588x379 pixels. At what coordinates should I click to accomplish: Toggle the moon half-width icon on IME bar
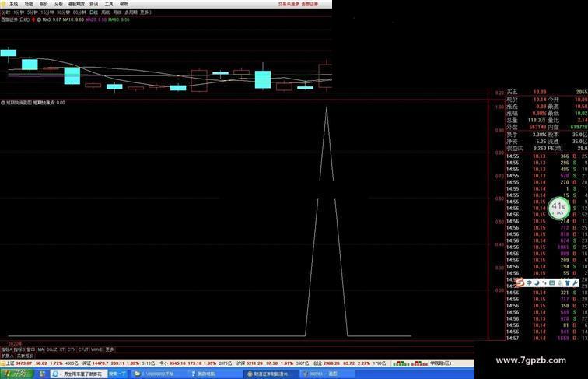pyautogui.click(x=537, y=282)
